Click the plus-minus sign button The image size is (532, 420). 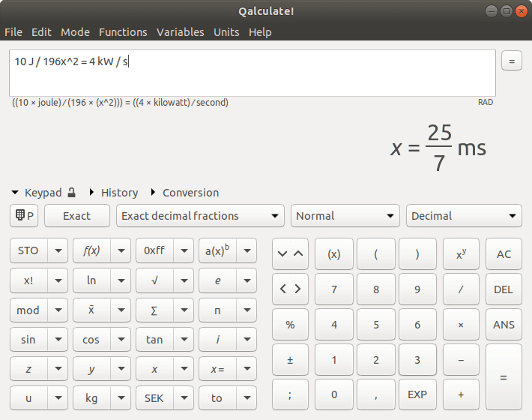click(x=290, y=360)
